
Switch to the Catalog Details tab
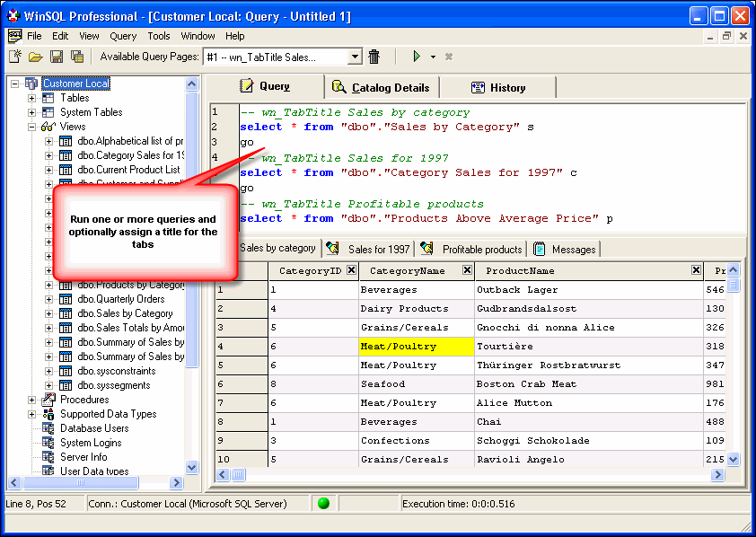tap(382, 87)
